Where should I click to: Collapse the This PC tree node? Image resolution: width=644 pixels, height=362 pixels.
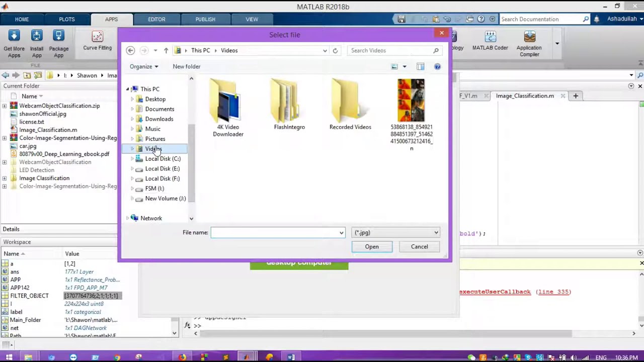tap(127, 89)
